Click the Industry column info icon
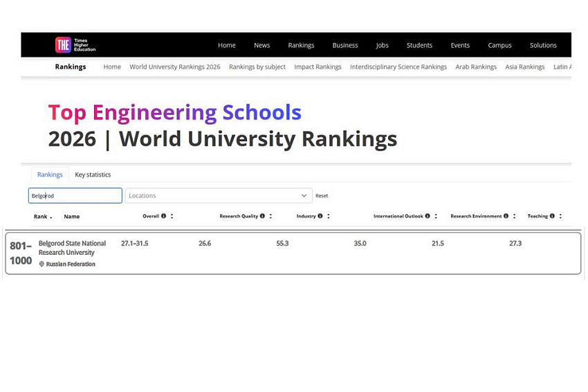588x392 pixels. (320, 216)
